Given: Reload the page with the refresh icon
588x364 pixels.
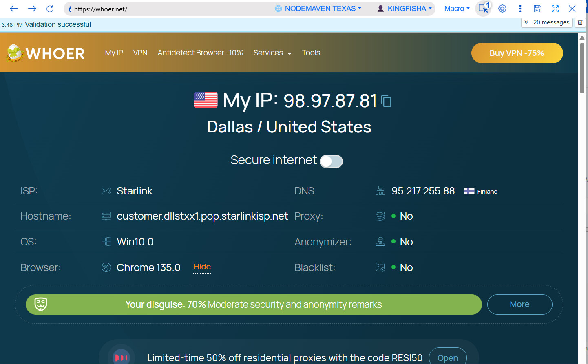Looking at the screenshot, I should coord(50,9).
